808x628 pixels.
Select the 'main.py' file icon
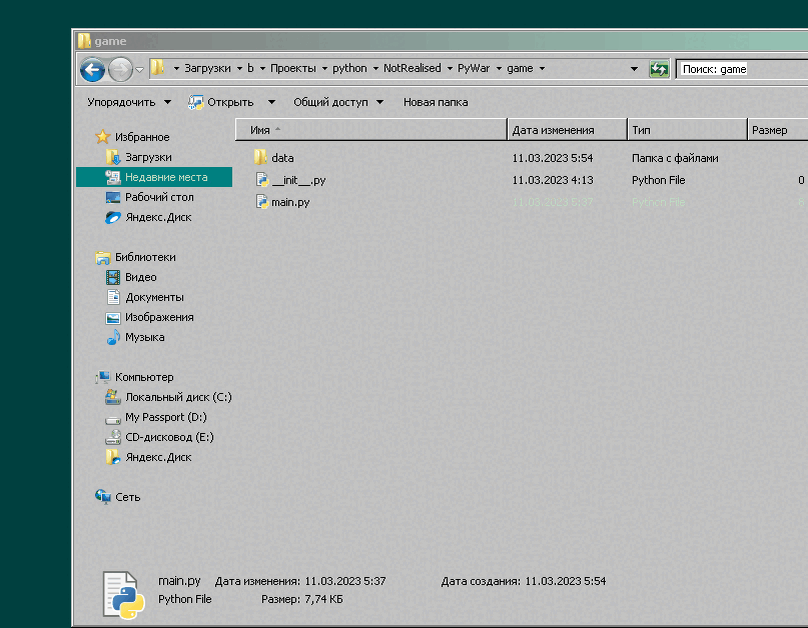262,201
